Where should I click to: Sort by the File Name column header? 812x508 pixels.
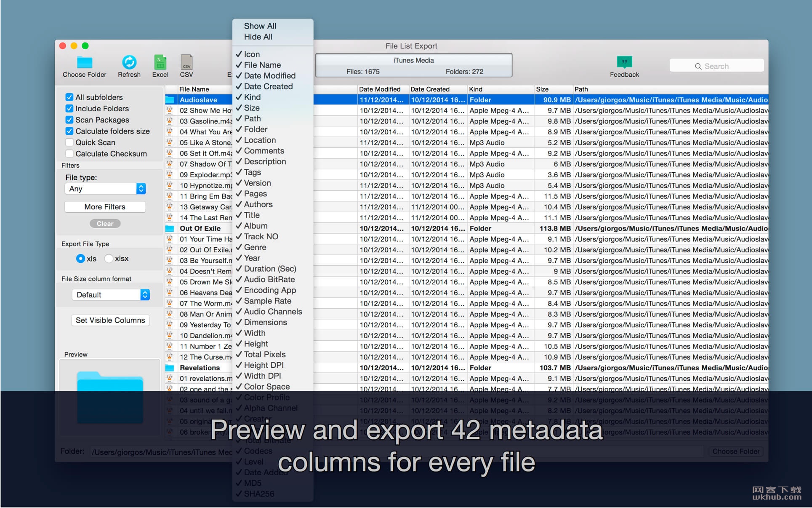click(x=205, y=89)
